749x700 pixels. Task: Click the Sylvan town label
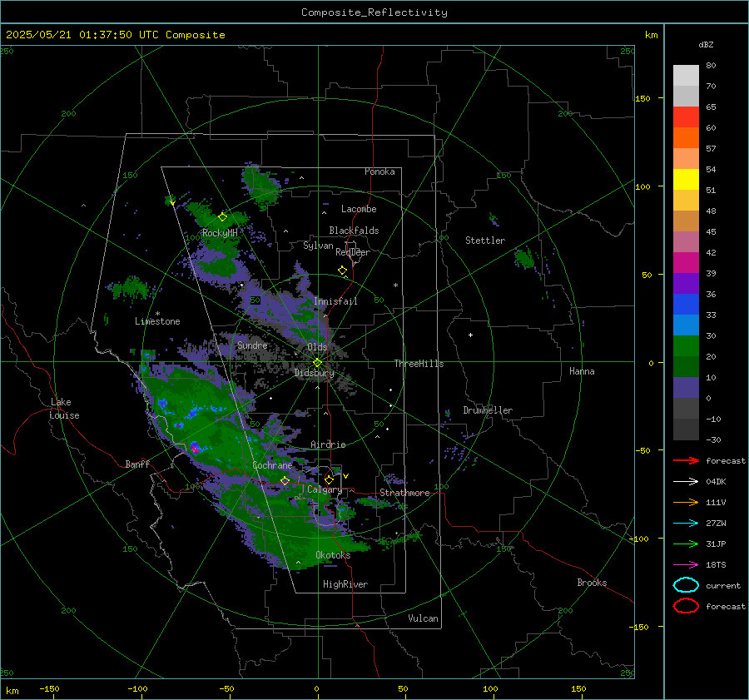pos(318,246)
